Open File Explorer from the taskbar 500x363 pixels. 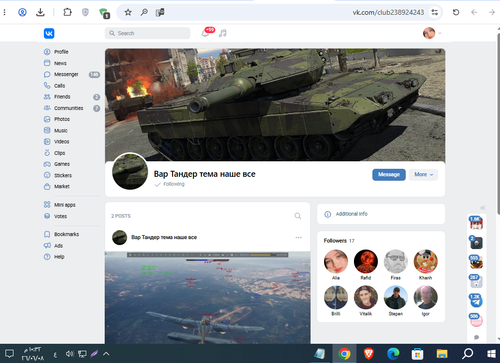pyautogui.click(x=442, y=354)
